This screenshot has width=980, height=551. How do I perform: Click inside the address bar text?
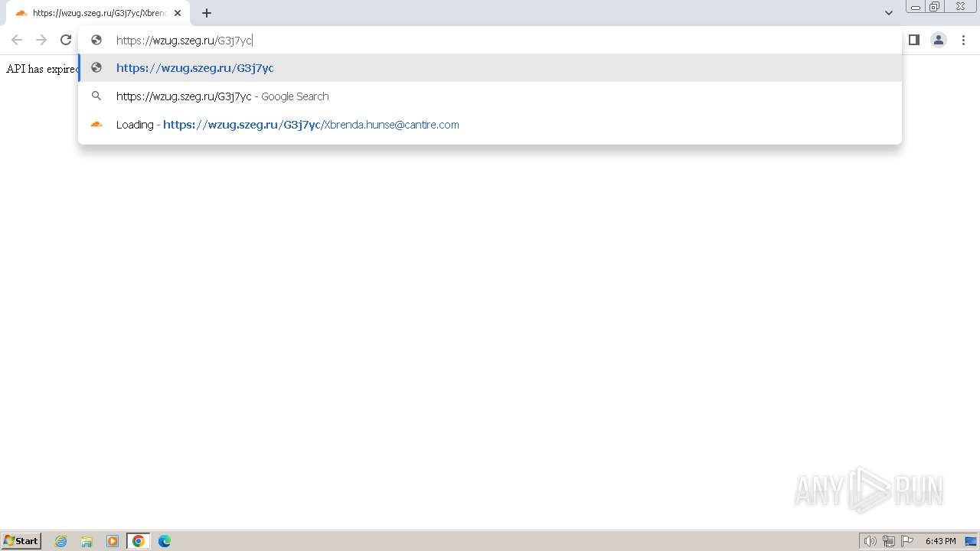(184, 41)
